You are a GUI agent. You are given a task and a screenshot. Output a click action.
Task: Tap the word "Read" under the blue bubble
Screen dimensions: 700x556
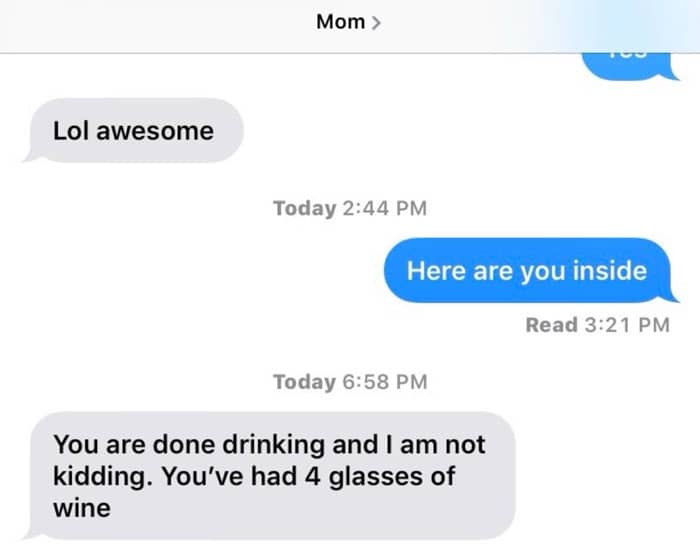551,324
